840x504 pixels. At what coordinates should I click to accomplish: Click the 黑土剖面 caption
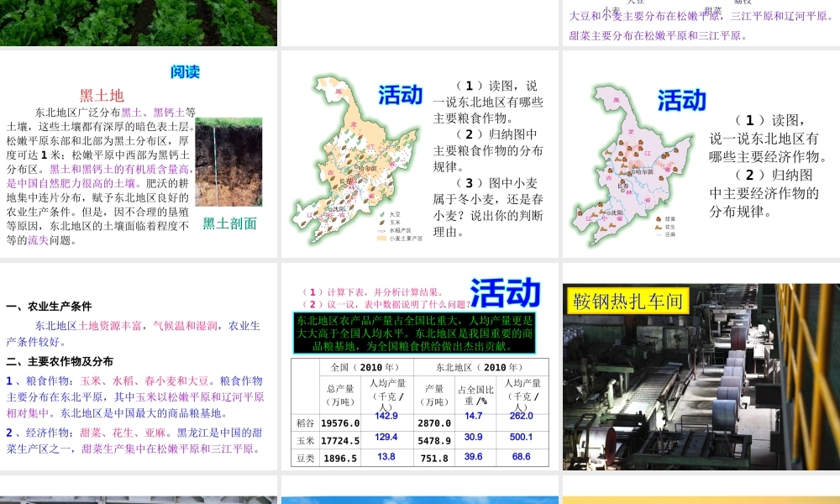coord(230,224)
